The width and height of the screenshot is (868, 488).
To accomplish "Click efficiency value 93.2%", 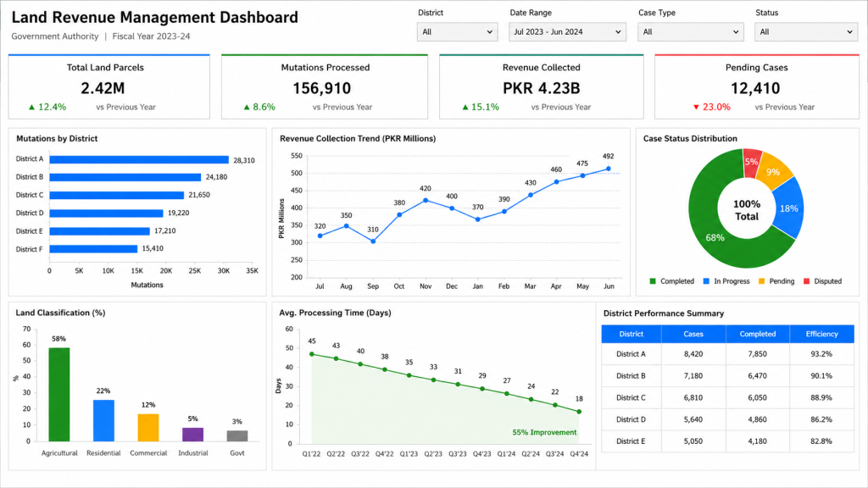I will coord(821,354).
